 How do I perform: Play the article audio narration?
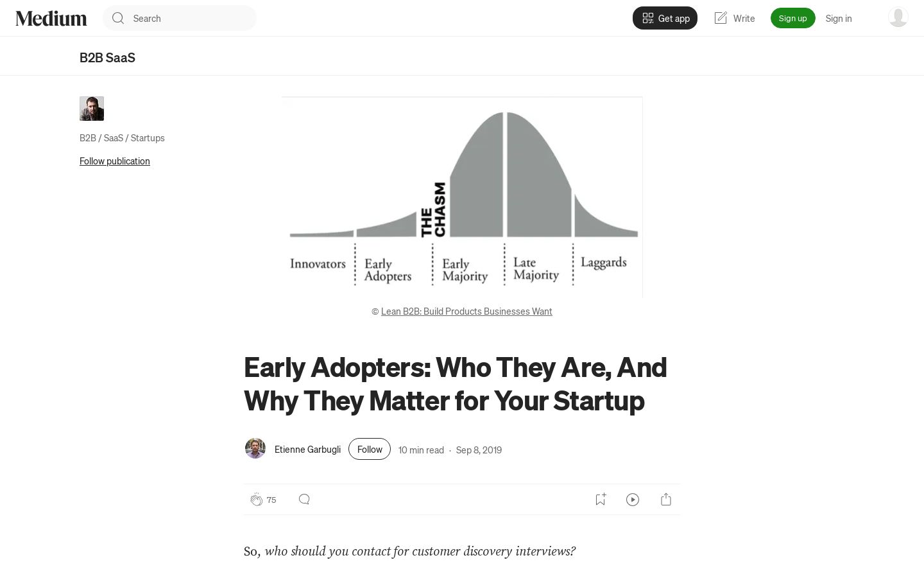tap(633, 500)
